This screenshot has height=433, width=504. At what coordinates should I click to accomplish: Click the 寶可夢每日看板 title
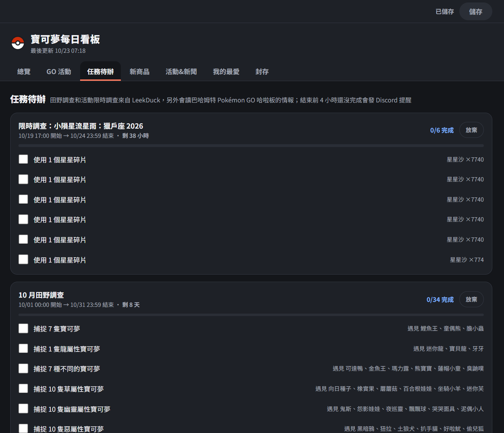65,39
